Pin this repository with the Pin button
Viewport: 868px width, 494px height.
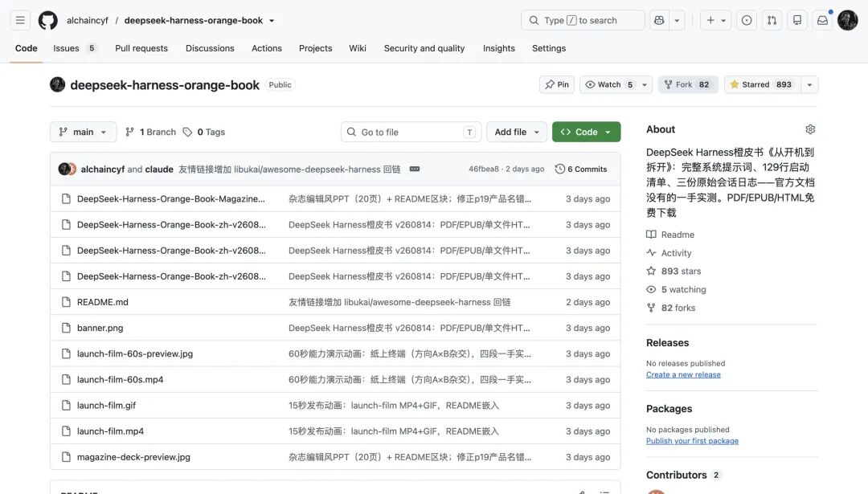(556, 84)
